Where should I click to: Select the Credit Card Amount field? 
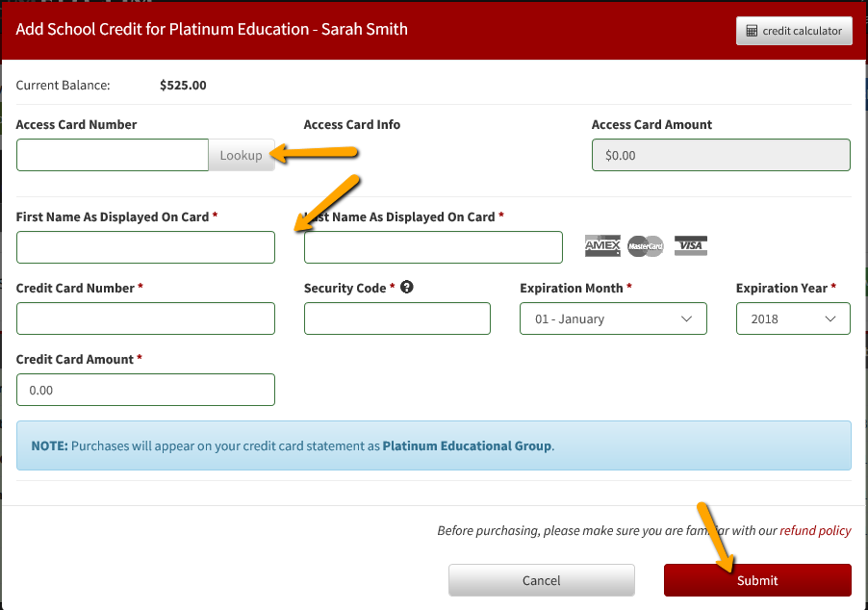(x=145, y=390)
